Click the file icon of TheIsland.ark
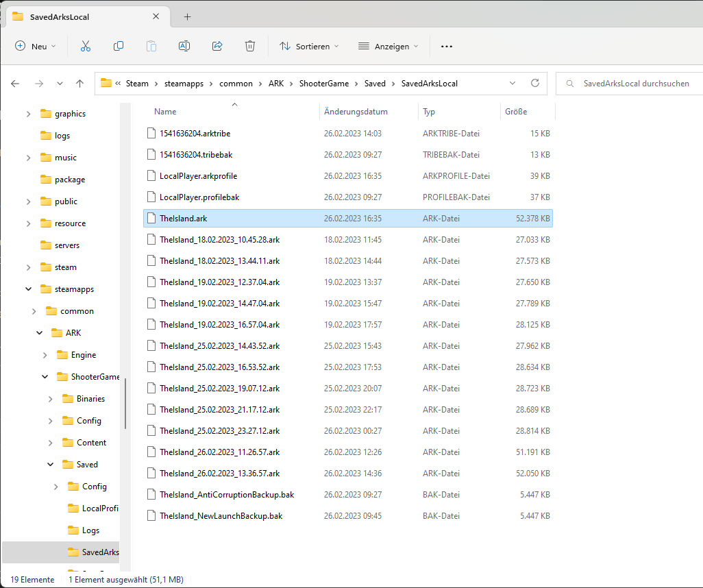This screenshot has height=588, width=703. pos(151,219)
